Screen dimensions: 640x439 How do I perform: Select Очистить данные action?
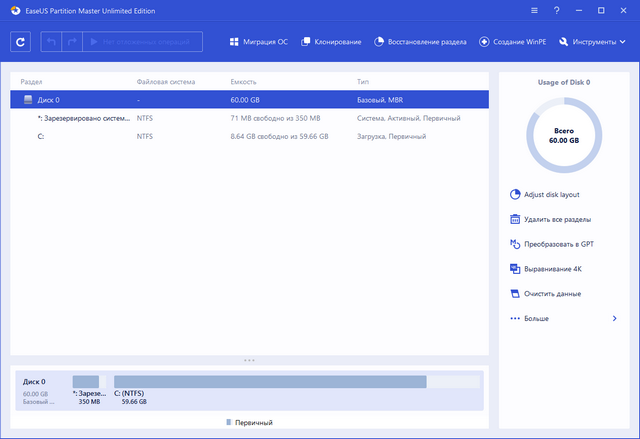coord(551,294)
